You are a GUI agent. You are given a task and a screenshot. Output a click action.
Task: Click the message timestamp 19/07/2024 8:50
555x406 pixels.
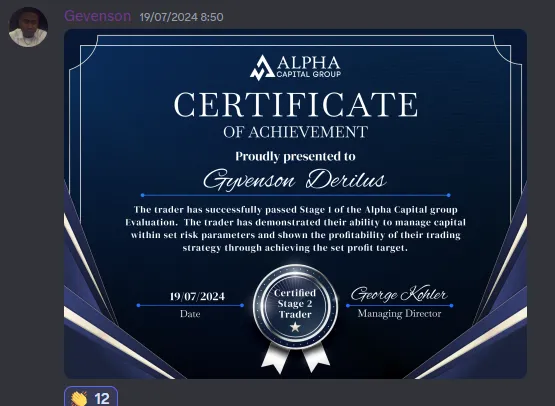click(181, 17)
